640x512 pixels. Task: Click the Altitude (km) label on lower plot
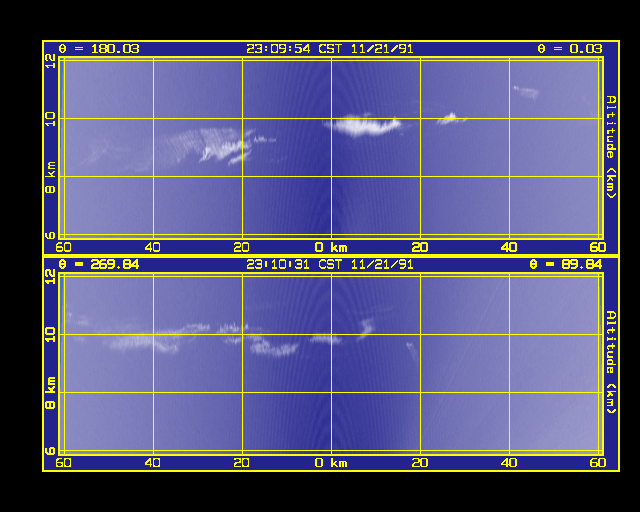pos(611,362)
